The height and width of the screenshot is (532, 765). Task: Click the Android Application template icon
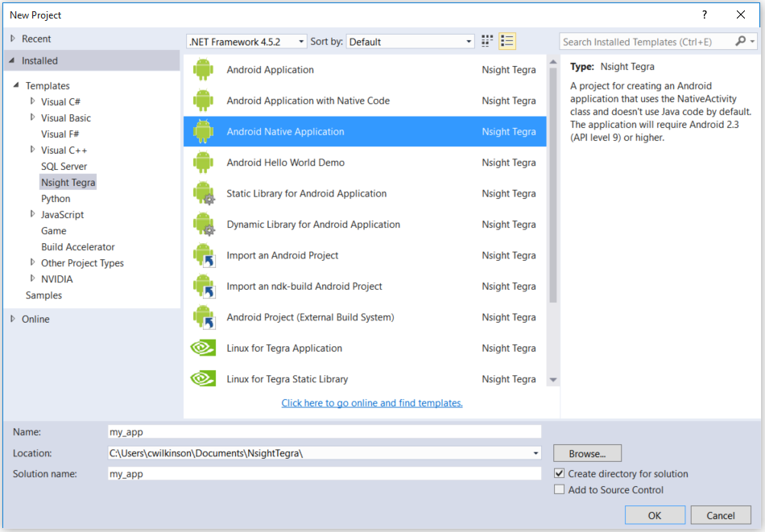coord(203,70)
